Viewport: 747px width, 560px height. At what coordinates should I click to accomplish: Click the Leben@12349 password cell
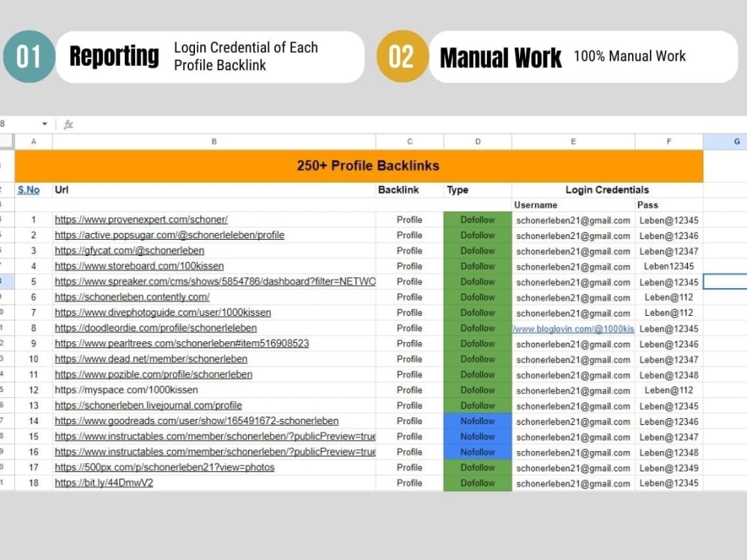(x=669, y=468)
